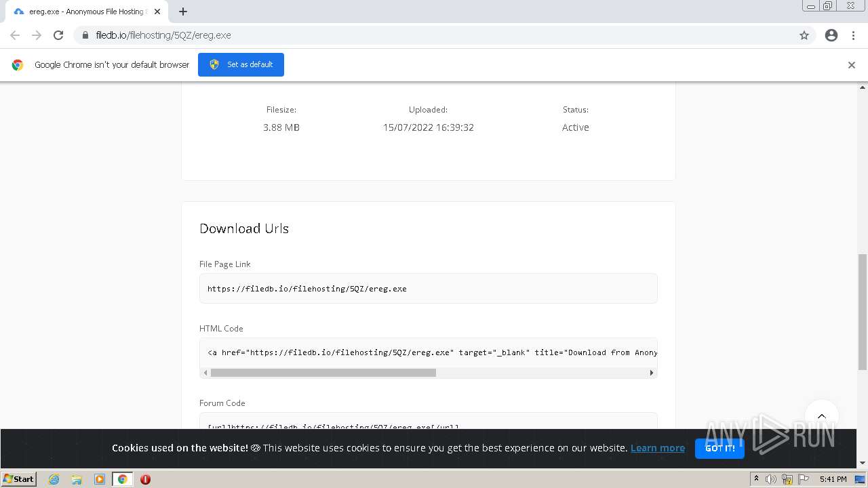Open Windows Media Player in taskbar
This screenshot has width=868, height=488.
[x=100, y=479]
